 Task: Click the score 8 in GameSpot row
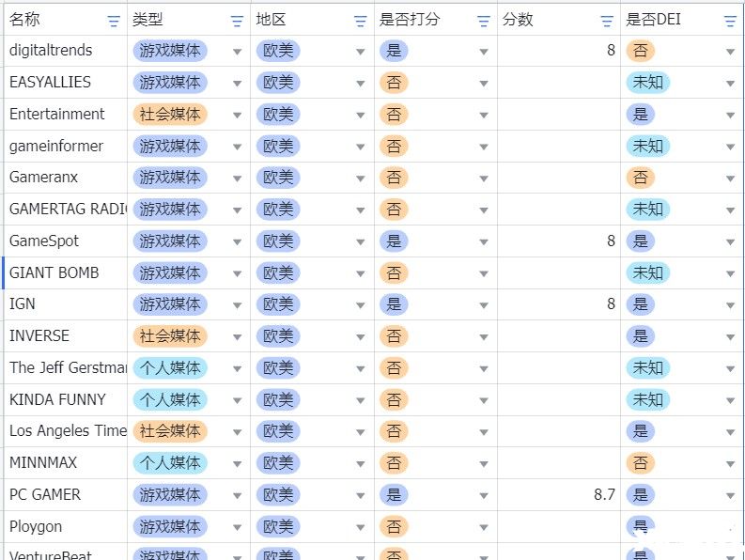tap(611, 241)
